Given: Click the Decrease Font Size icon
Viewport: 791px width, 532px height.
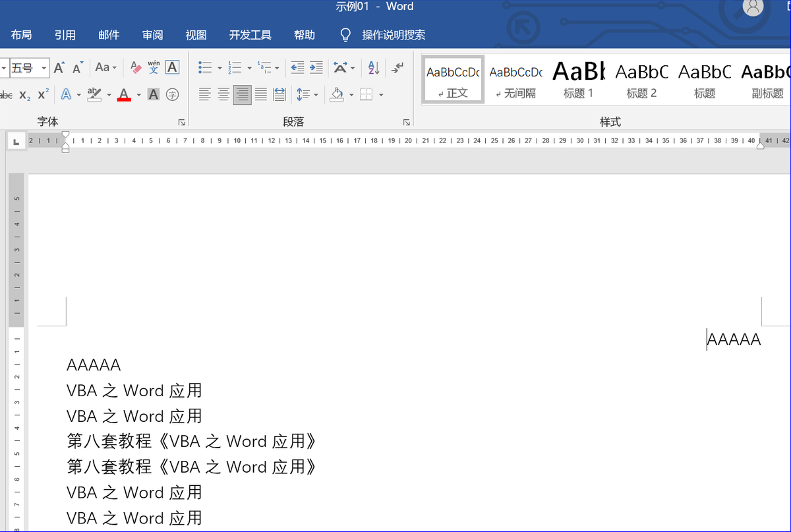Looking at the screenshot, I should pyautogui.click(x=78, y=67).
